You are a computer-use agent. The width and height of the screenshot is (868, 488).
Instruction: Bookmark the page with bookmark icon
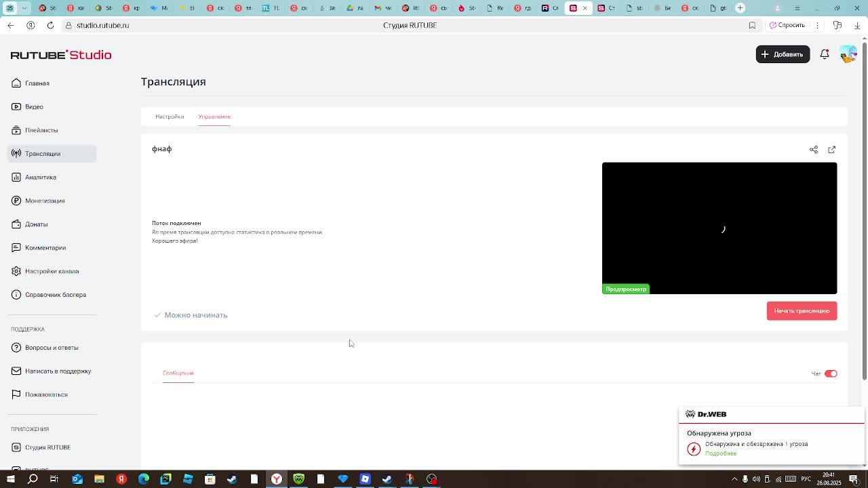pyautogui.click(x=752, y=25)
